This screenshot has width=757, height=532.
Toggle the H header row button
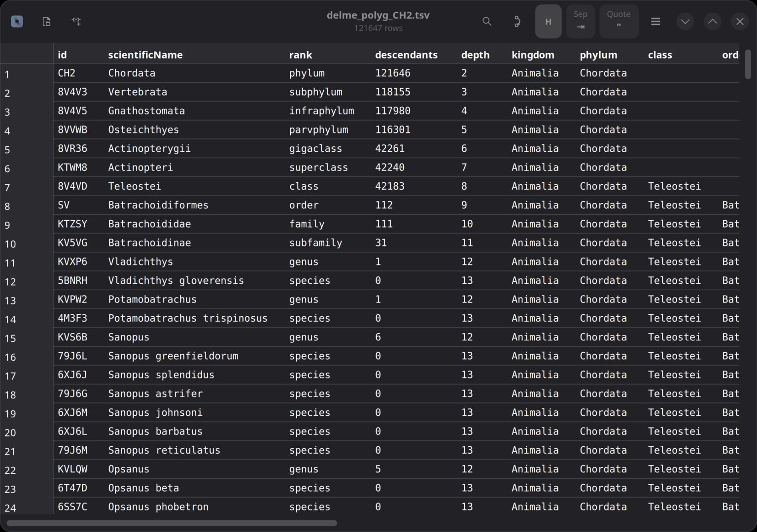548,21
